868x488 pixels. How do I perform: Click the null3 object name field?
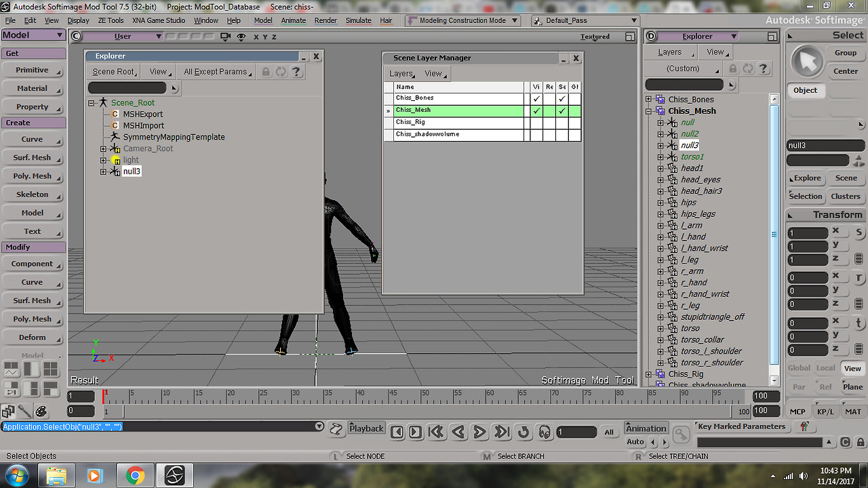[825, 145]
